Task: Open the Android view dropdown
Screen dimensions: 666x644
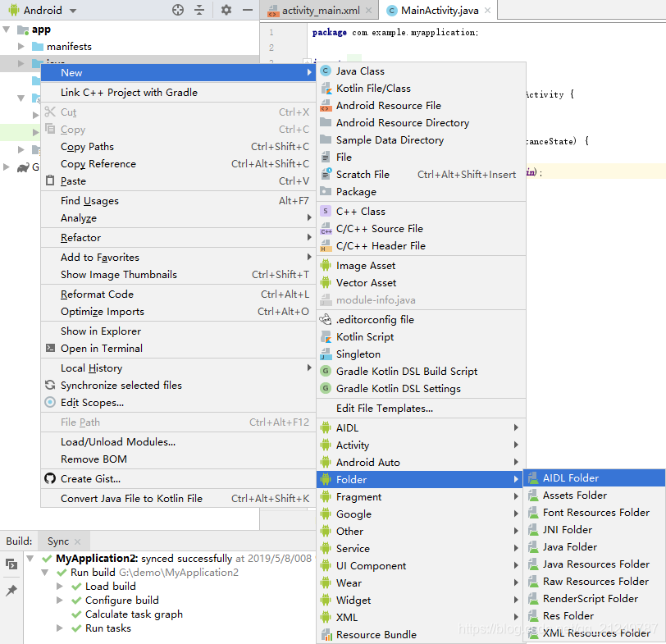Action: click(x=73, y=11)
